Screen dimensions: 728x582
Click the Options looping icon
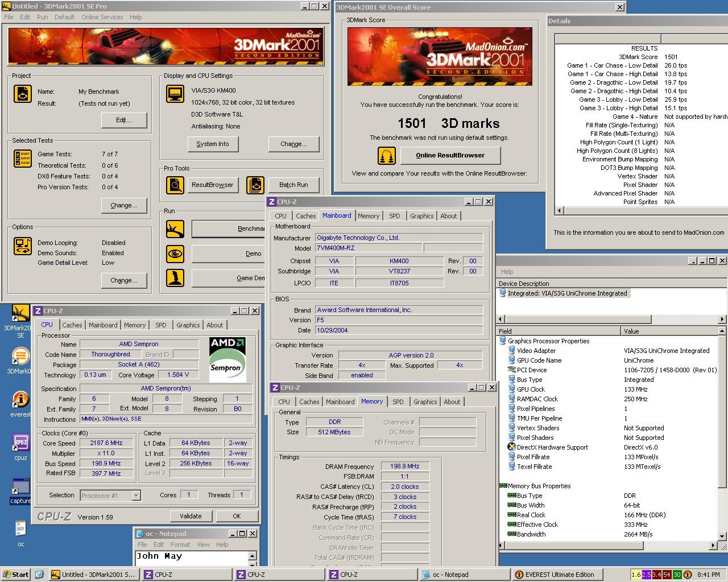(x=23, y=246)
